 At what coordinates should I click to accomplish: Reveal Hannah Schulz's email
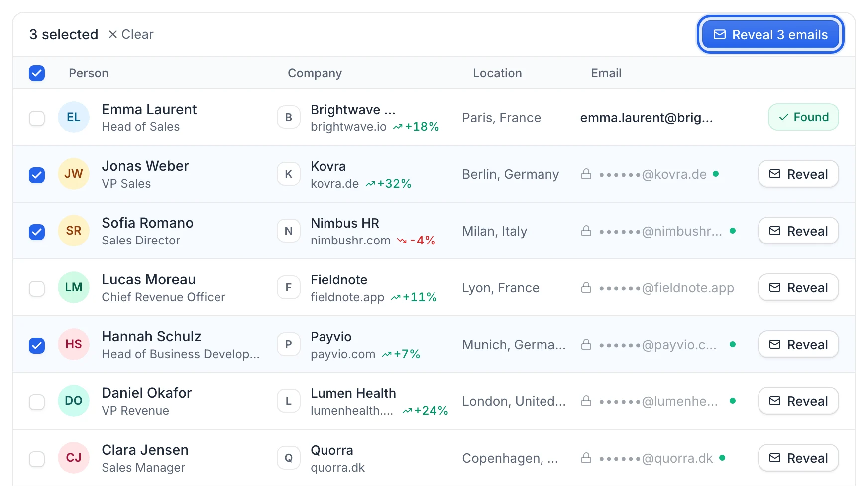point(798,344)
